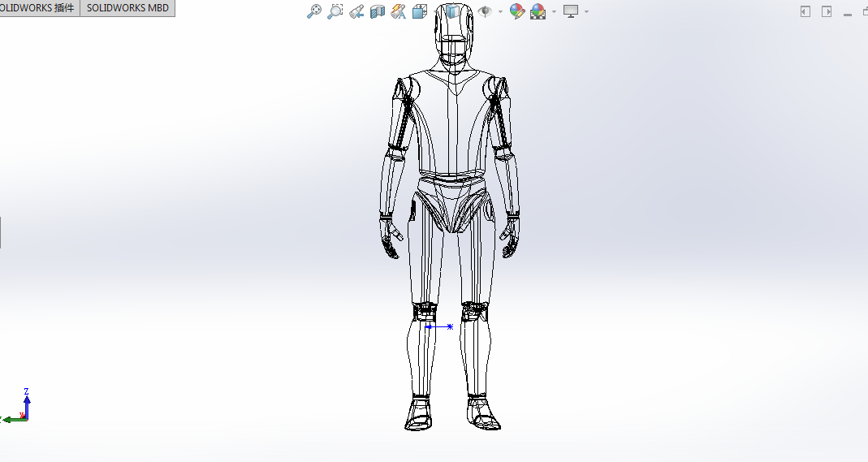Open View Settings monitor icon
Image resolution: width=868 pixels, height=462 pixels.
pyautogui.click(x=571, y=11)
